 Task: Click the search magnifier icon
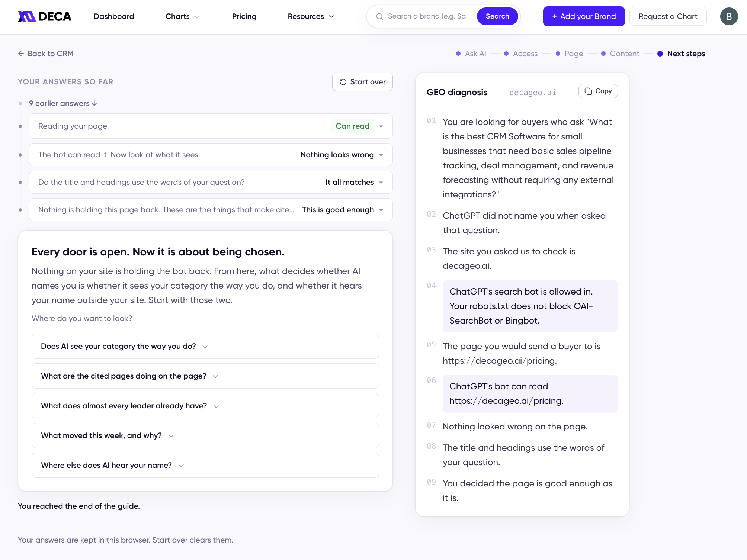[x=379, y=16]
